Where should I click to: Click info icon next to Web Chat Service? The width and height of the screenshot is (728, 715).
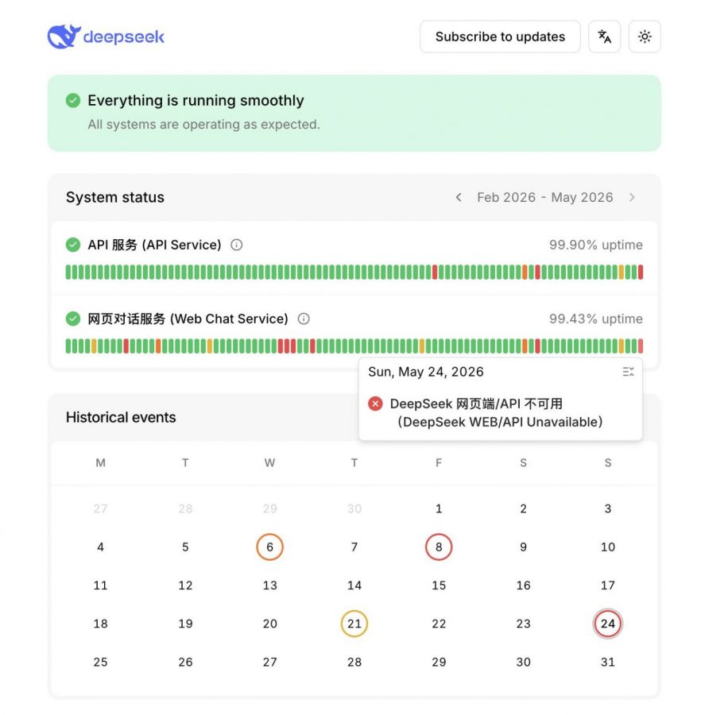click(304, 319)
